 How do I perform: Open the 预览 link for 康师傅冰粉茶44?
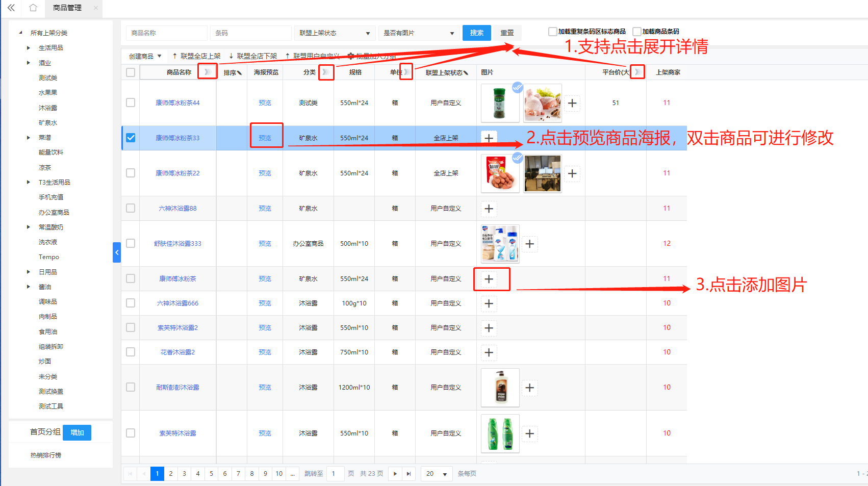tap(265, 103)
